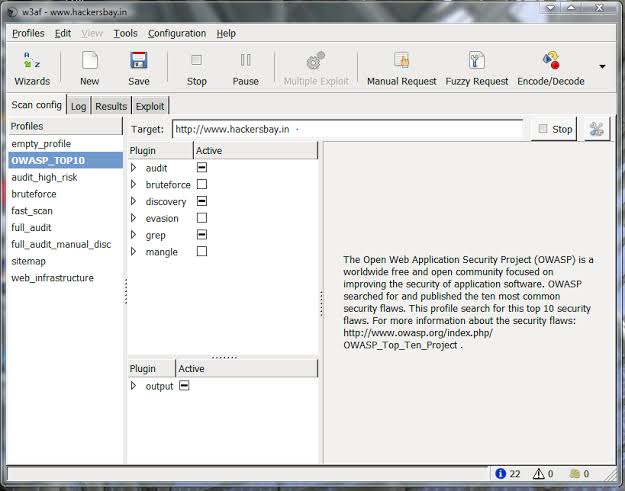Open the Configuration menu
Screen dimensions: 625x491
[x=177, y=33]
